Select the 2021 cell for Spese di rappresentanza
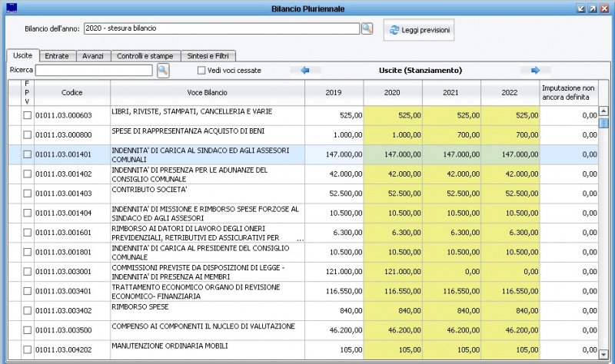 coord(451,134)
